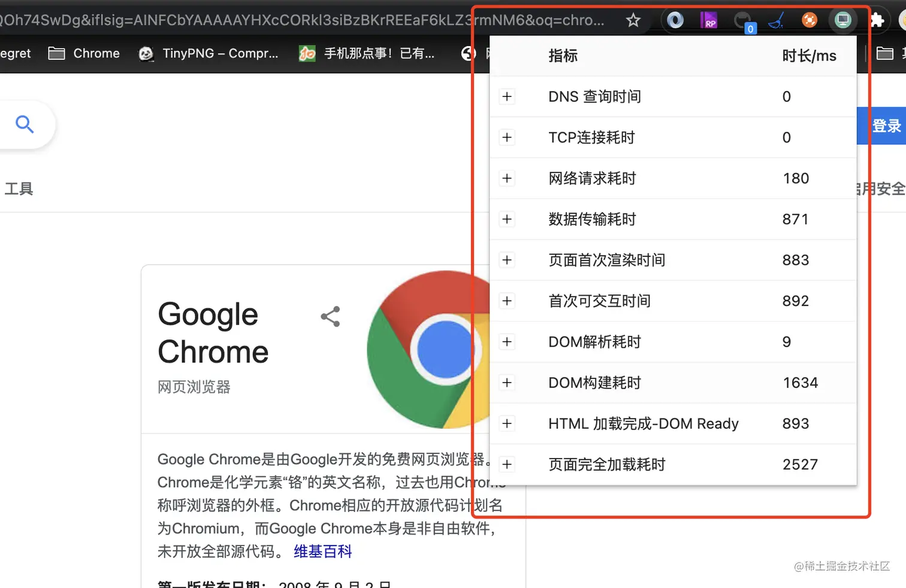Expand the 网络请求耗时 row

(x=507, y=178)
